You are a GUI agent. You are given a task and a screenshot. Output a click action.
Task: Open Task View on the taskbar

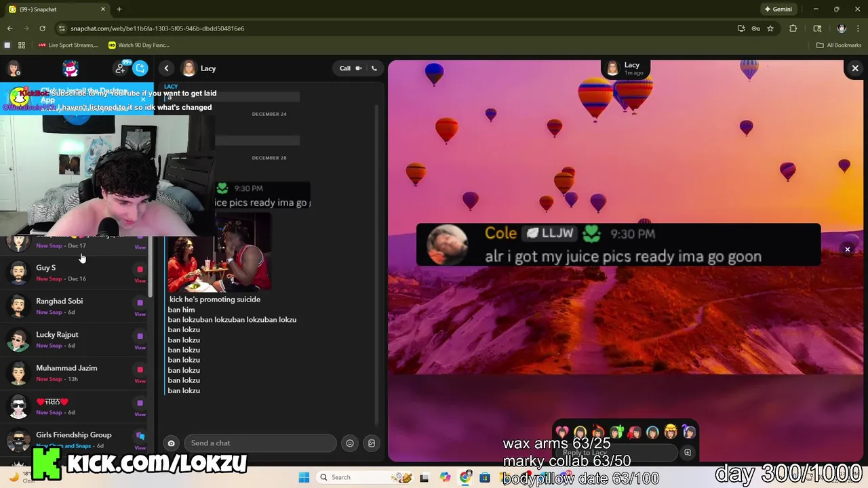coord(425,477)
